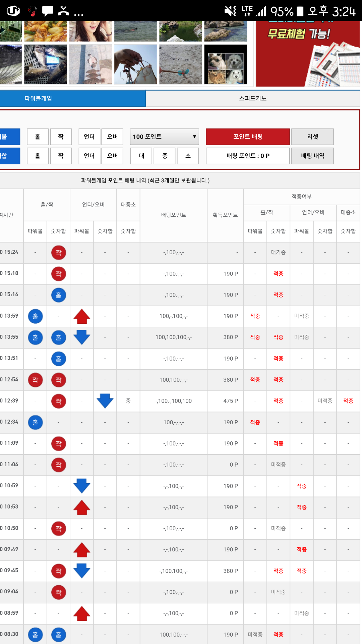Click the 리셋 button
This screenshot has width=362, height=644.
pos(312,137)
